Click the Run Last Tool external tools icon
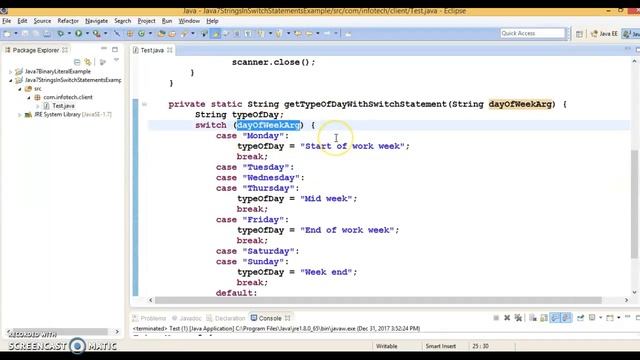Viewport: 640px width, 360px height. point(96,34)
